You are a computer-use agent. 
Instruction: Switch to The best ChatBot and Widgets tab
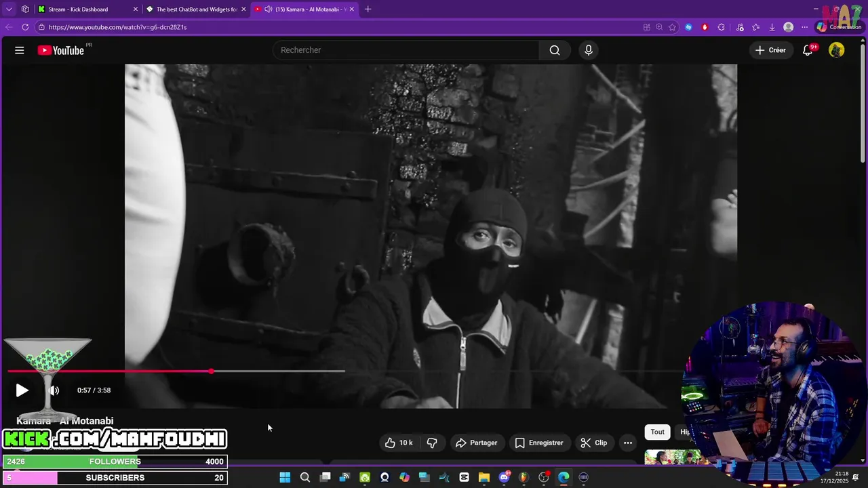point(197,9)
